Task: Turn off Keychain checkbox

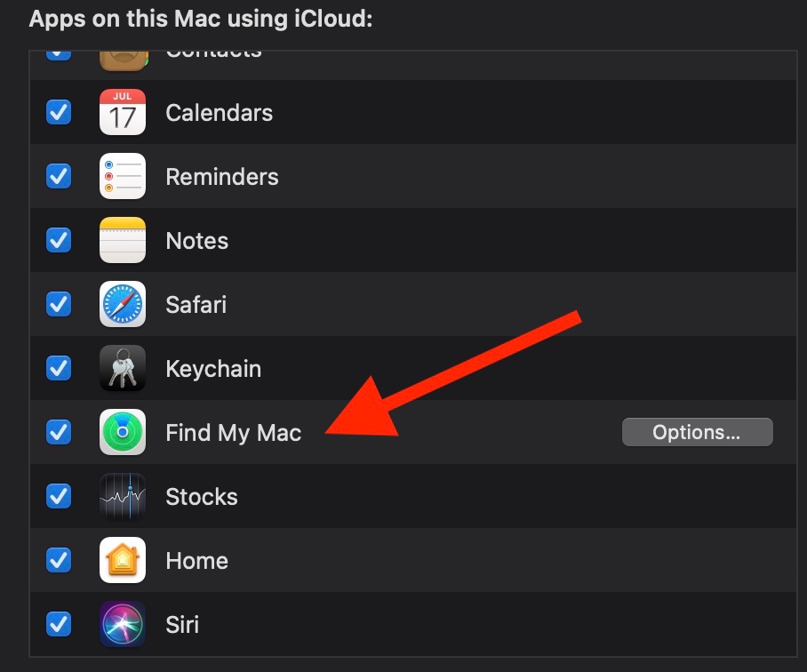Action: click(59, 368)
